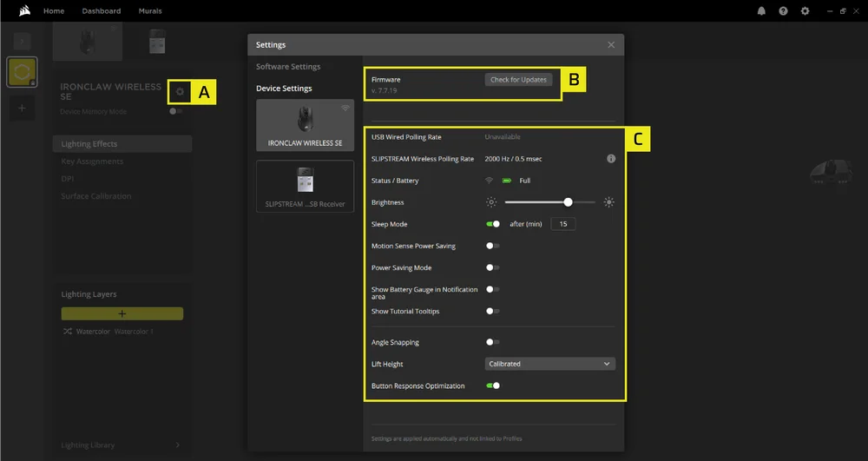Open the Lift Height Calibrated dropdown
Image resolution: width=868 pixels, height=461 pixels.
pyautogui.click(x=549, y=364)
